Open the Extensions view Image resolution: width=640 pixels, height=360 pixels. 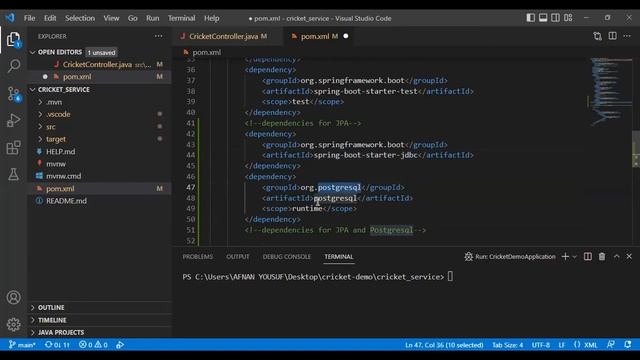click(13, 147)
